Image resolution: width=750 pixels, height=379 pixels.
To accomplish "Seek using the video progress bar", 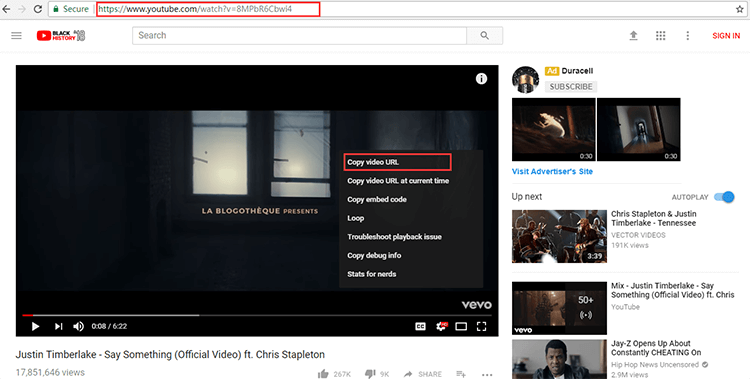I will coord(257,315).
